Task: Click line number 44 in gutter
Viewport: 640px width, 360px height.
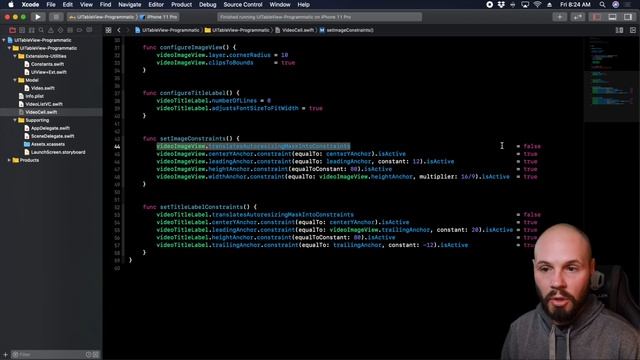Action: point(117,147)
